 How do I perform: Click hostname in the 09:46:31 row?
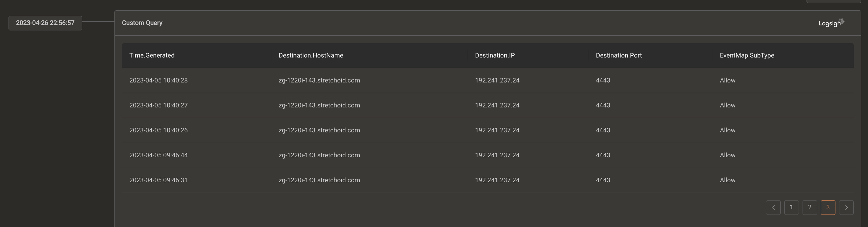319,180
